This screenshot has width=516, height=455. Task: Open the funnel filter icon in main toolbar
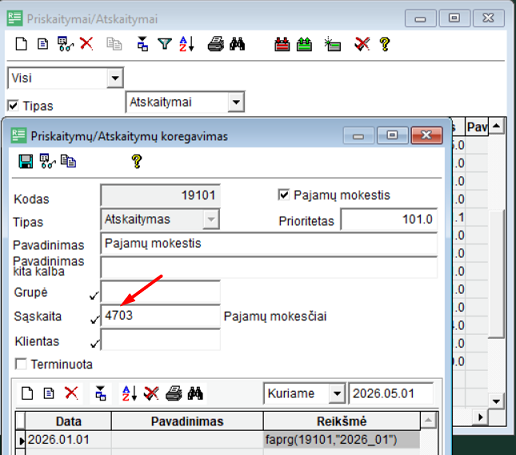tap(164, 44)
